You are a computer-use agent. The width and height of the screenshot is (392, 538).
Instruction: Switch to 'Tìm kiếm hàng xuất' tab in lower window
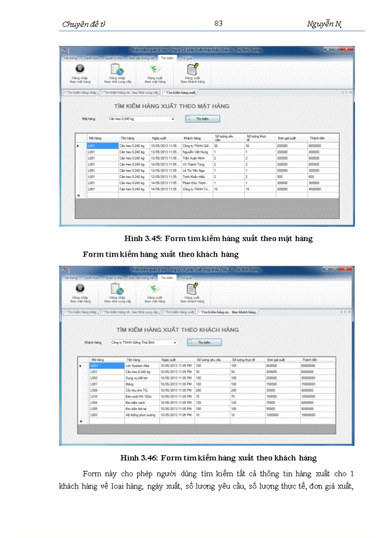(178, 312)
